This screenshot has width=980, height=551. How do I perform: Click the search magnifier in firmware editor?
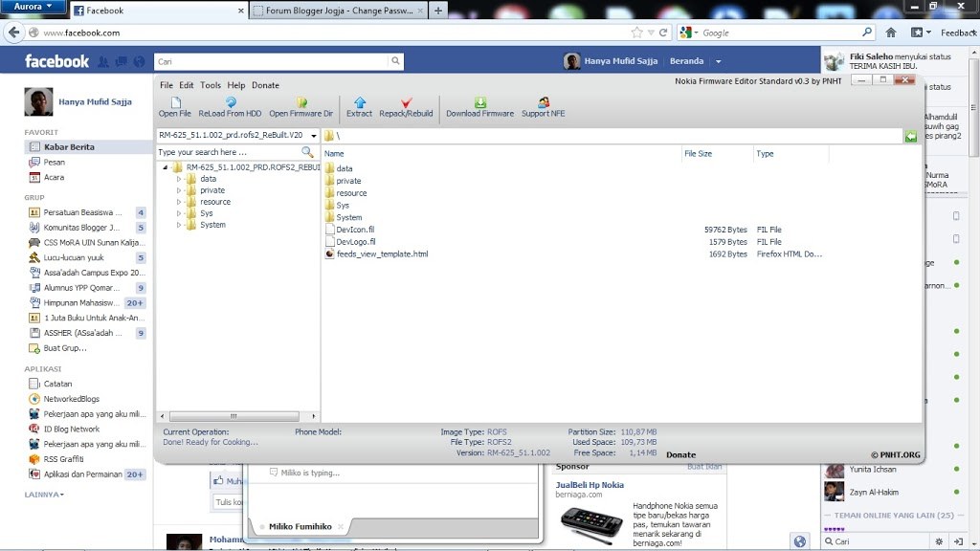pyautogui.click(x=307, y=152)
